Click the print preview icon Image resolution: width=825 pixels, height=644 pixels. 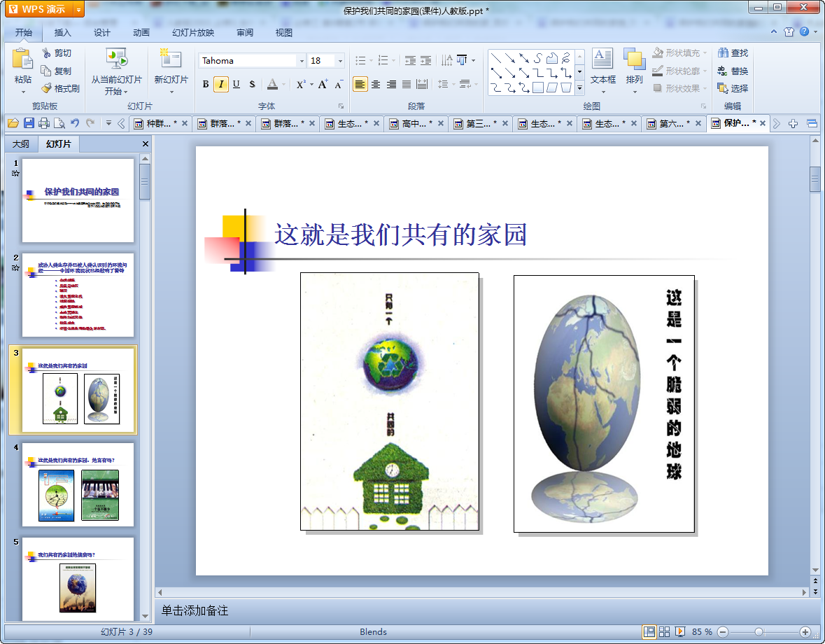59,123
